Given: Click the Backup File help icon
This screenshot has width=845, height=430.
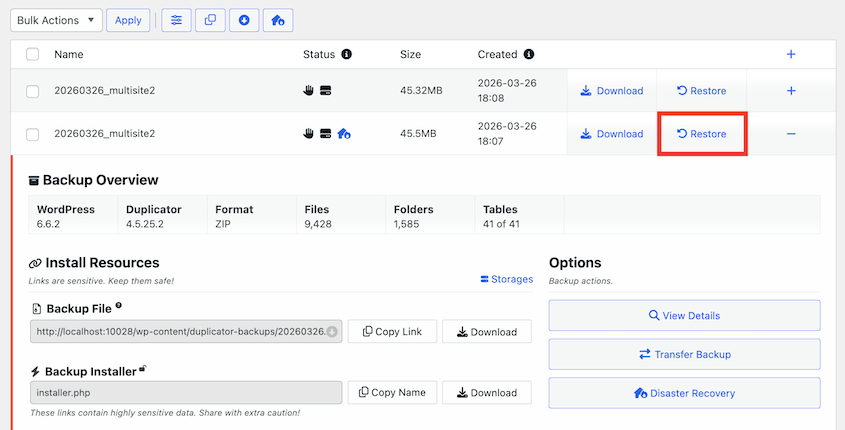Looking at the screenshot, I should (x=119, y=306).
